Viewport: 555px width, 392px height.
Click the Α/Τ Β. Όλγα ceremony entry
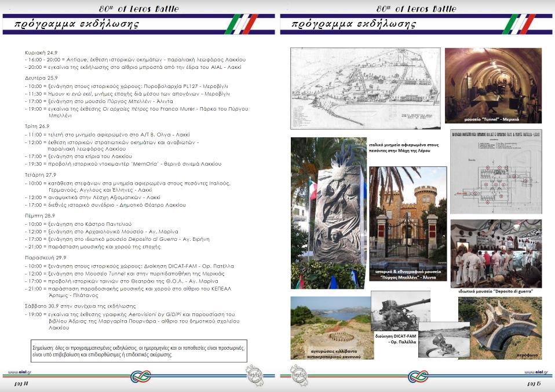pos(107,134)
